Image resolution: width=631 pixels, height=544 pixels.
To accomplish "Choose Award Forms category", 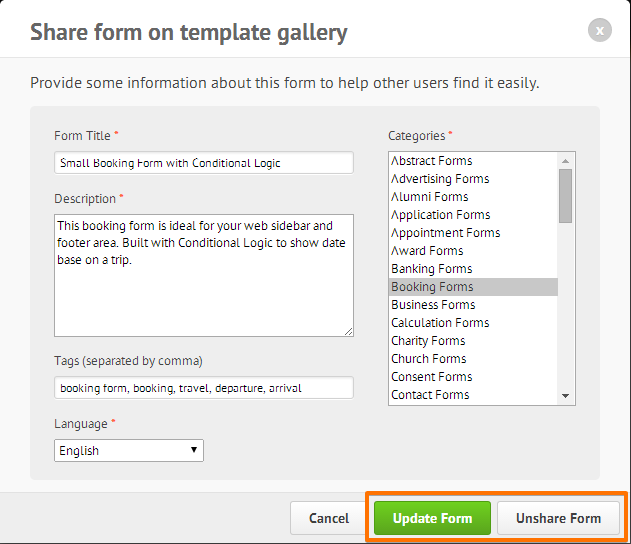I will coord(427,251).
